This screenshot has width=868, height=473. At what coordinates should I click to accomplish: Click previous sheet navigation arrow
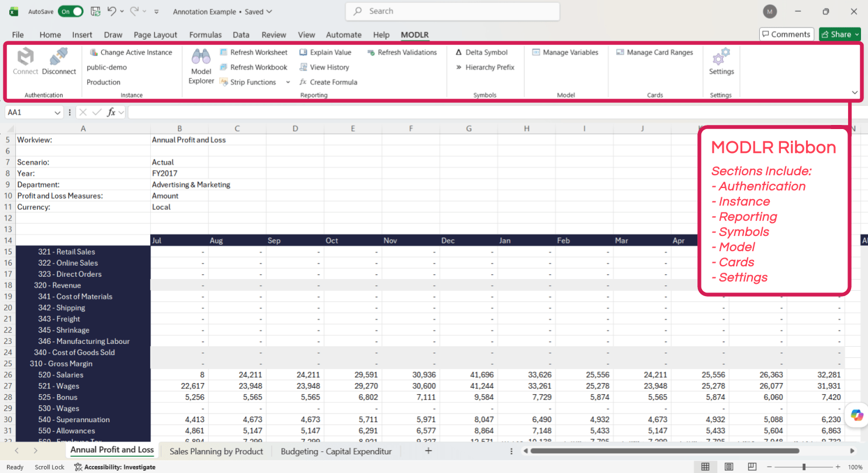pyautogui.click(x=16, y=451)
